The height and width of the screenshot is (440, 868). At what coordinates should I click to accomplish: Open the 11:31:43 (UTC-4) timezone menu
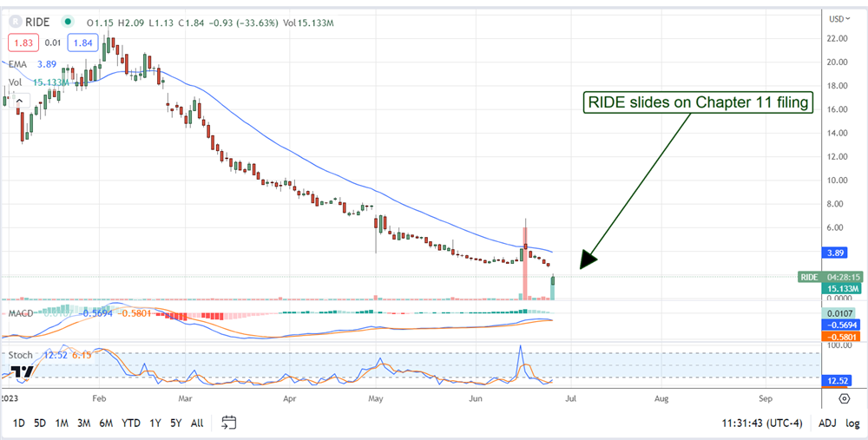762,424
